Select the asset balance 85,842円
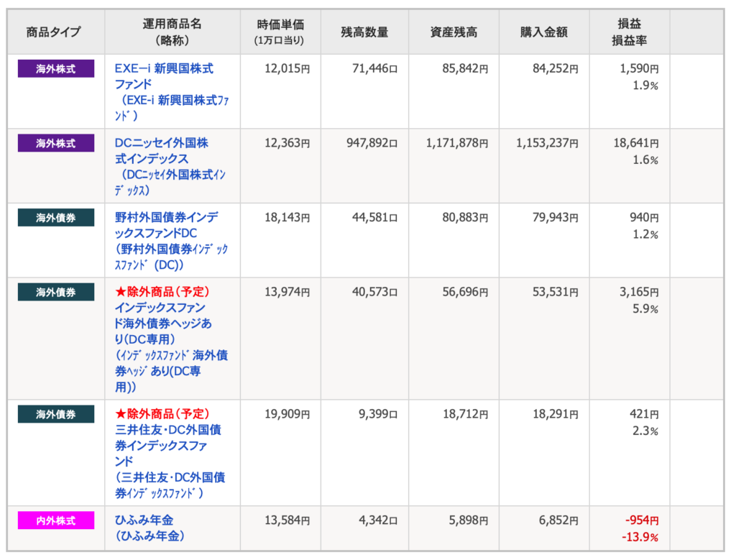The image size is (736, 560). (x=465, y=68)
